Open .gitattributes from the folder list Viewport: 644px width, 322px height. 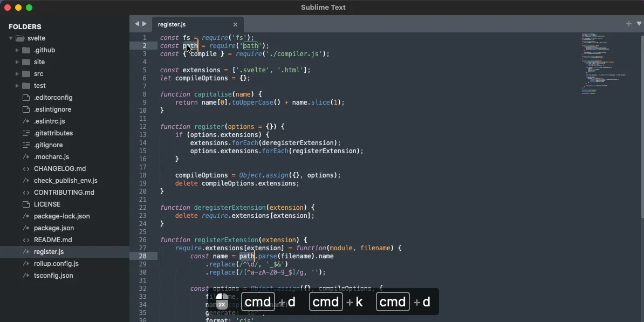click(x=53, y=133)
